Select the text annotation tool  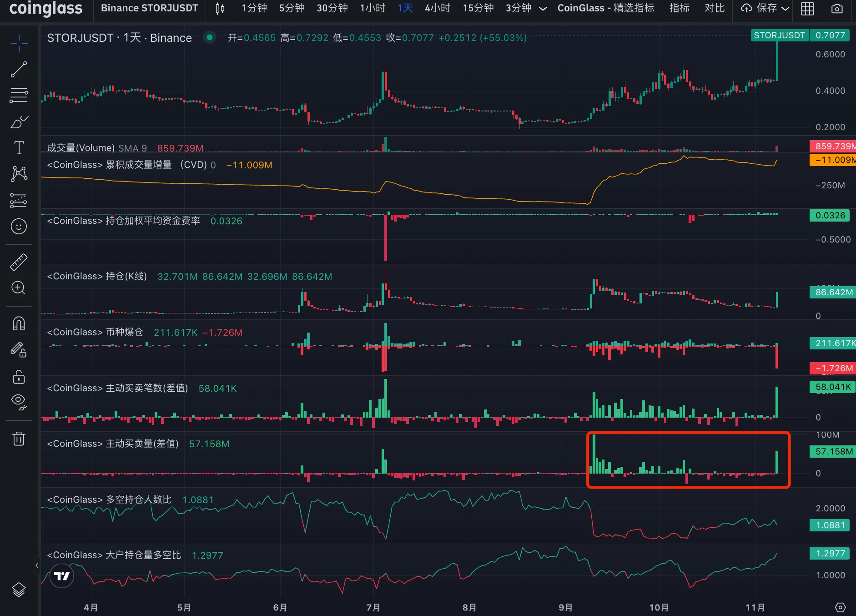19,147
